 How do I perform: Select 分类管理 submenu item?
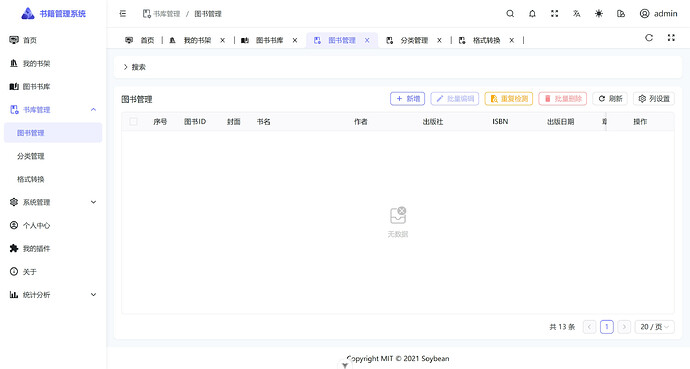(x=53, y=156)
